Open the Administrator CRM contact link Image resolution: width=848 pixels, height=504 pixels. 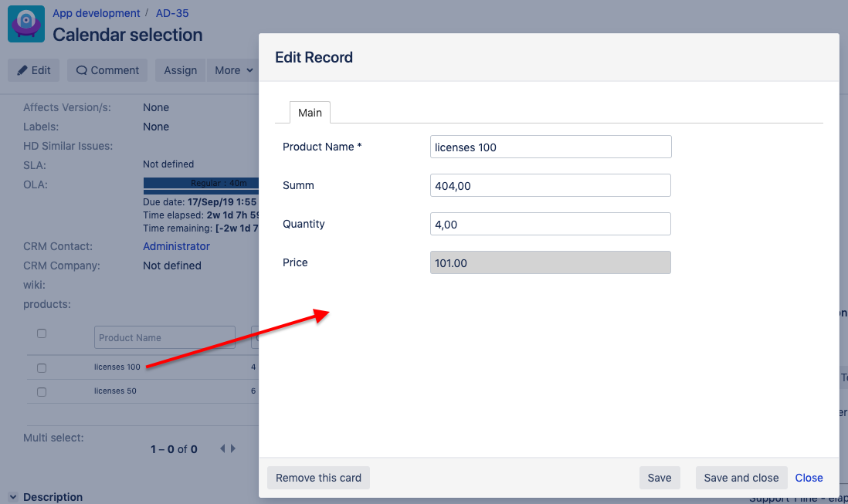[x=176, y=246]
